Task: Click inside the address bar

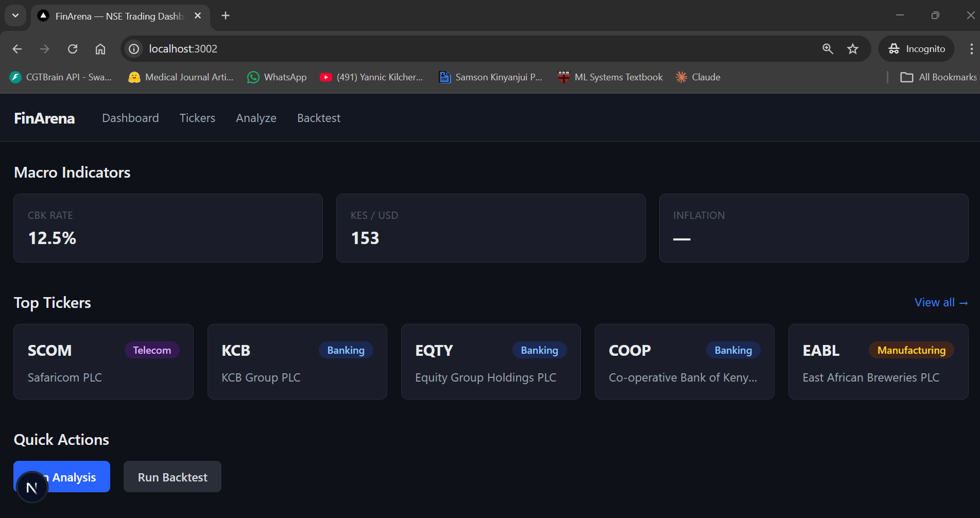Action: pos(360,48)
